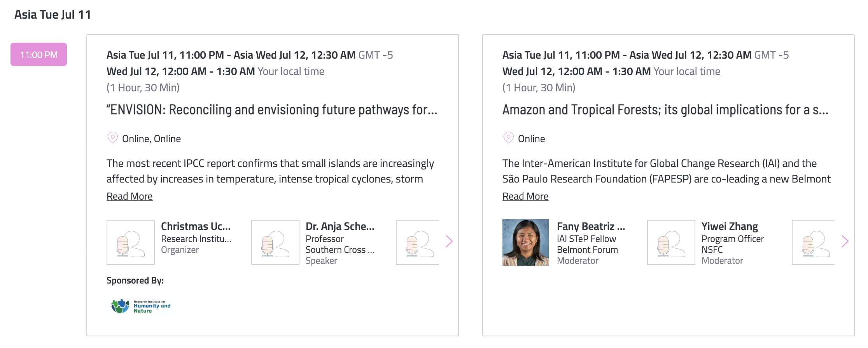Click Yiwei Zhang's placeholder avatar icon
The height and width of the screenshot is (348, 868).
671,242
